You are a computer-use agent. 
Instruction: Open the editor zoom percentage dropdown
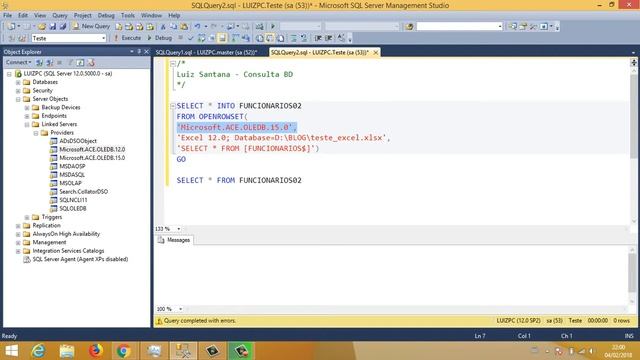tap(178, 229)
